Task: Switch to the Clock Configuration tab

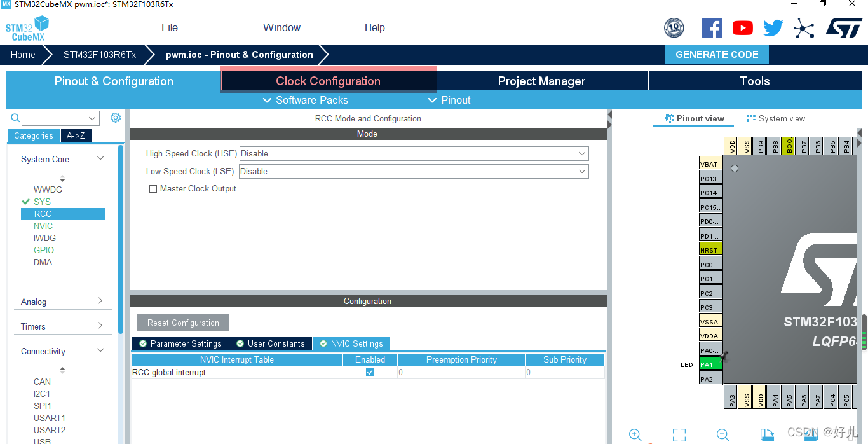Action: (x=328, y=81)
